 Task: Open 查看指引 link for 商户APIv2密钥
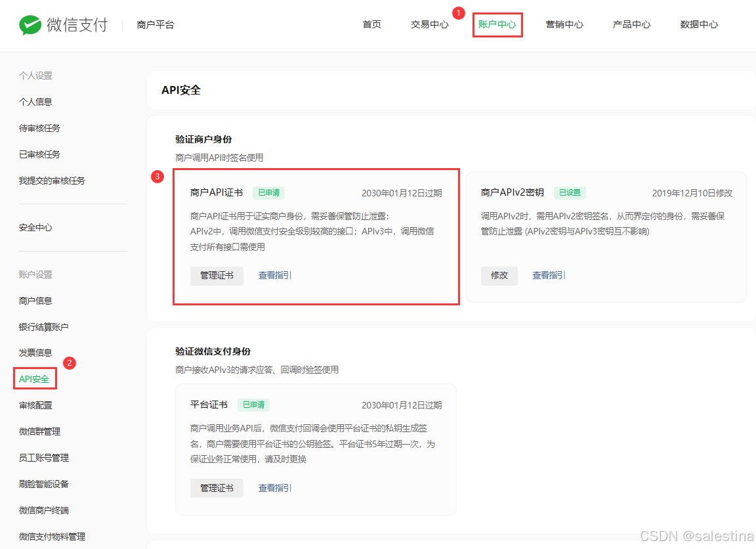coord(549,275)
